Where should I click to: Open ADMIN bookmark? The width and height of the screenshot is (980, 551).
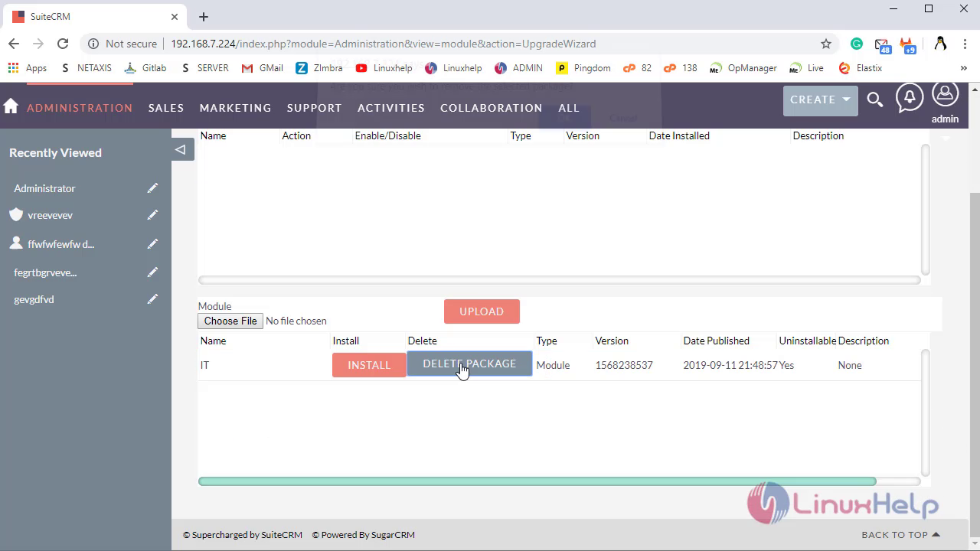pyautogui.click(x=518, y=68)
